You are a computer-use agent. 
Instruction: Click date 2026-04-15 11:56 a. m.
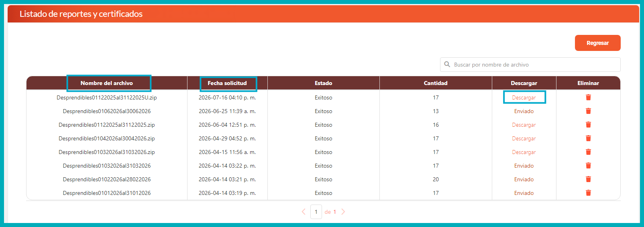227,152
